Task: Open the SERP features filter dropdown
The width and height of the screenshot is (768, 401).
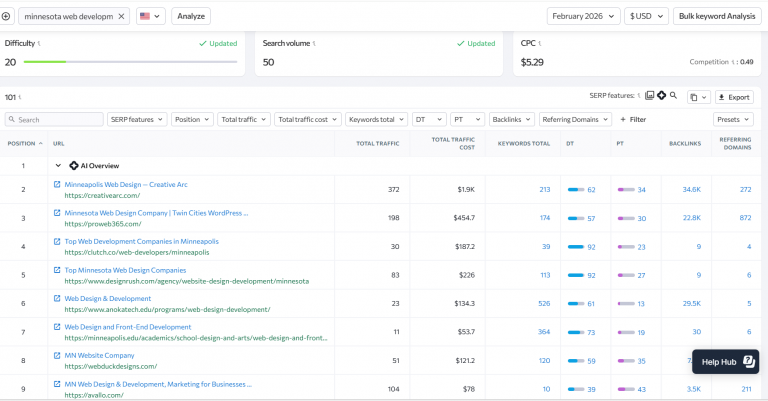Action: coord(137,119)
